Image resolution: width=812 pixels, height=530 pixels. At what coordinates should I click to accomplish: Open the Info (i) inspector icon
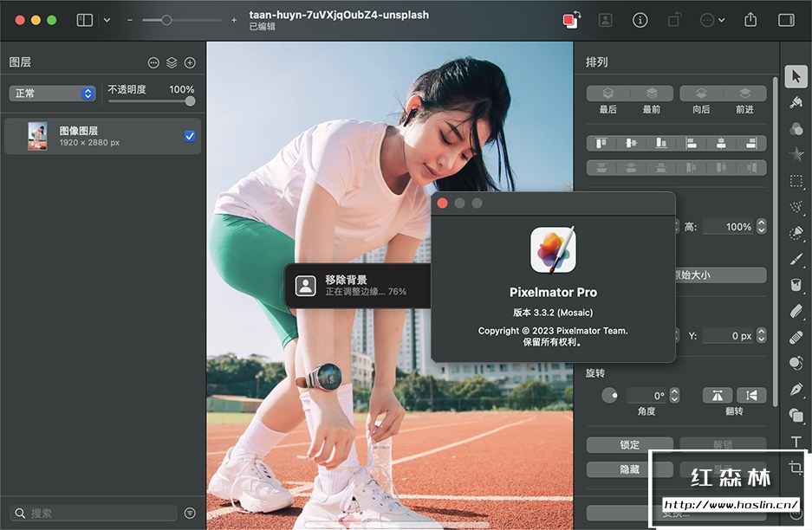(x=640, y=20)
